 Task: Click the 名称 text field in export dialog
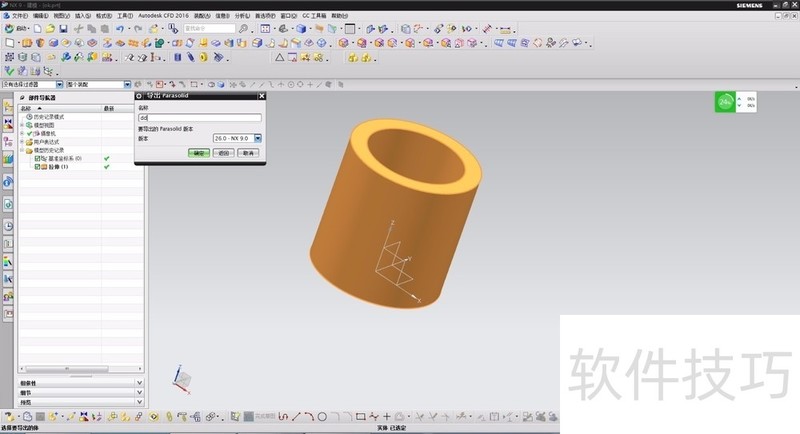[198, 118]
